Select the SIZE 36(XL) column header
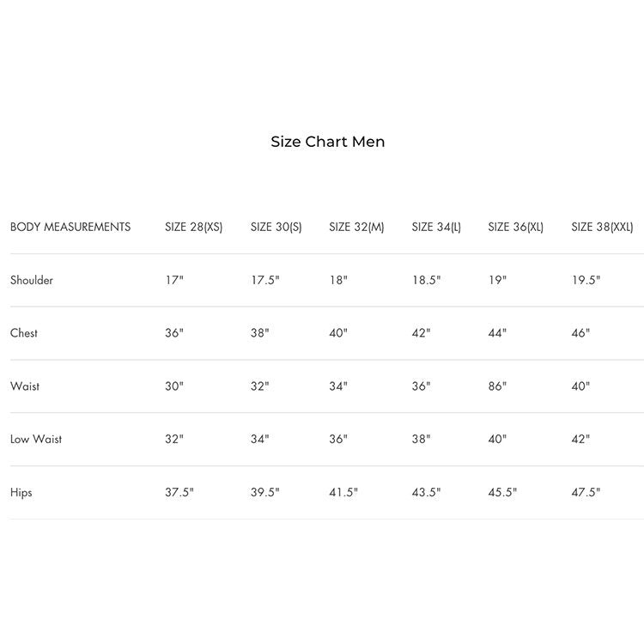Screen dimensions: 644x644 click(x=515, y=227)
